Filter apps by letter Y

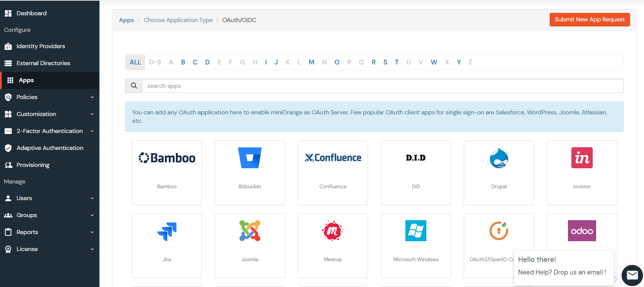459,62
